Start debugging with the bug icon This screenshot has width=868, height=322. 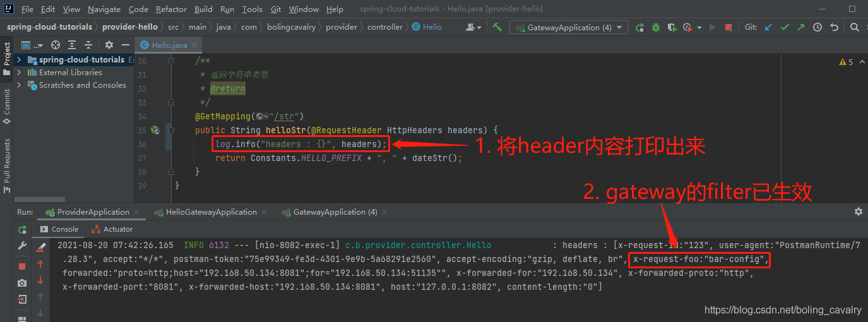click(x=656, y=27)
